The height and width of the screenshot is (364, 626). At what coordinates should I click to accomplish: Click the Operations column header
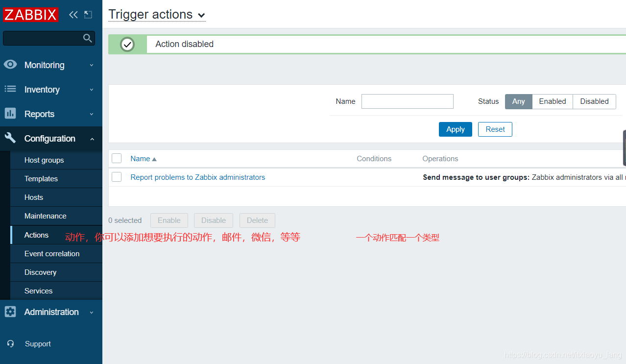click(x=440, y=159)
